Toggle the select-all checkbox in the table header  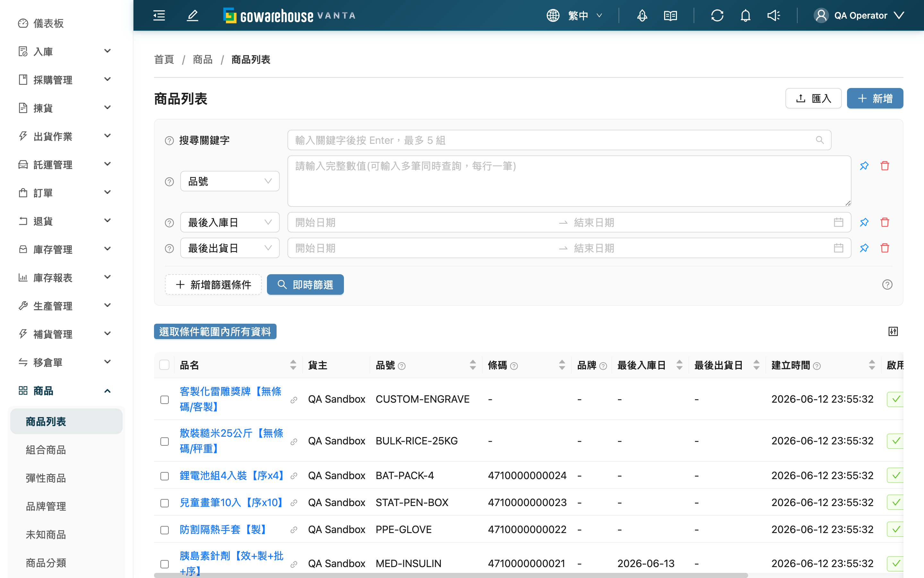tap(164, 365)
